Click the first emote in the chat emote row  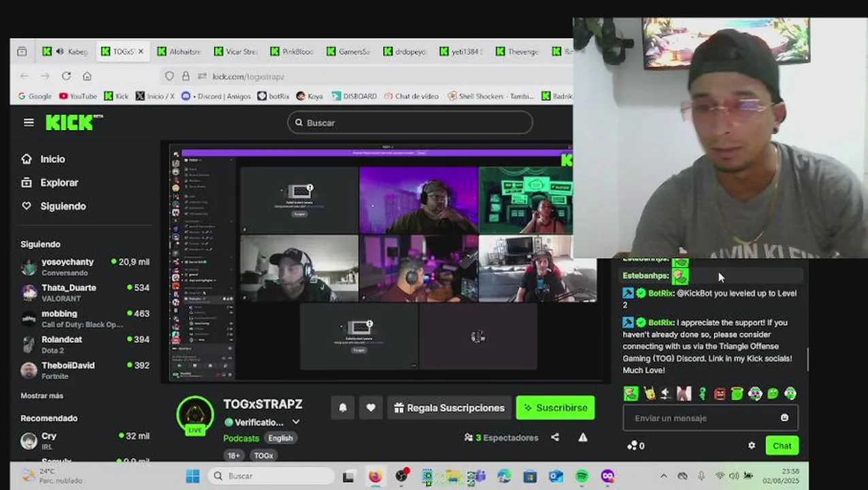(x=631, y=393)
